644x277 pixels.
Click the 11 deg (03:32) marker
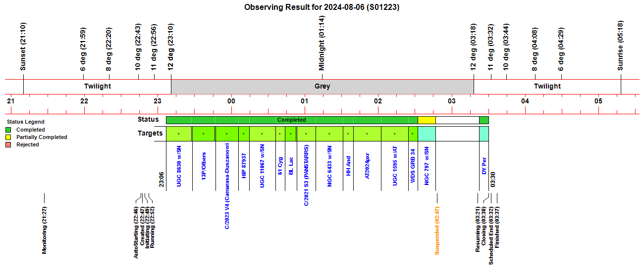491,47
